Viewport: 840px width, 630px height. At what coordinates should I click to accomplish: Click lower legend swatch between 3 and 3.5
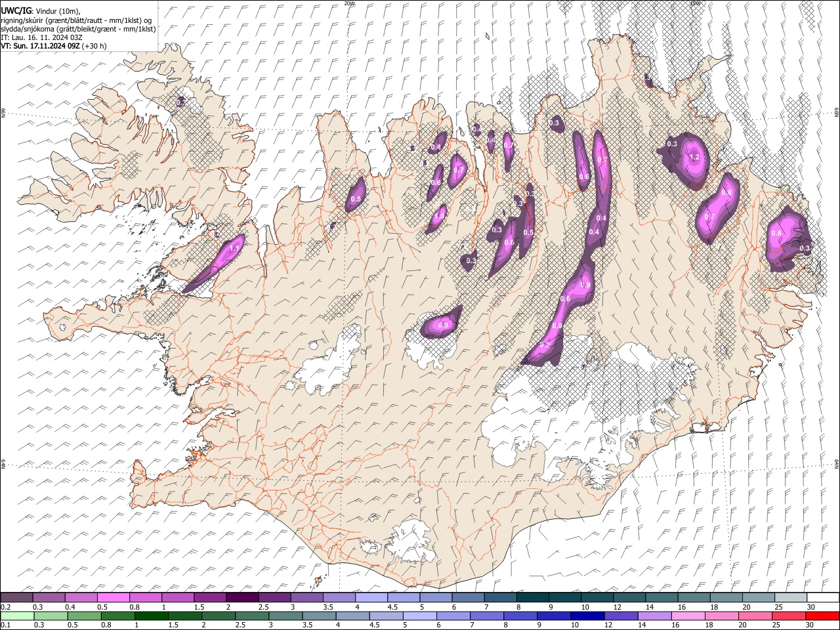(285, 616)
